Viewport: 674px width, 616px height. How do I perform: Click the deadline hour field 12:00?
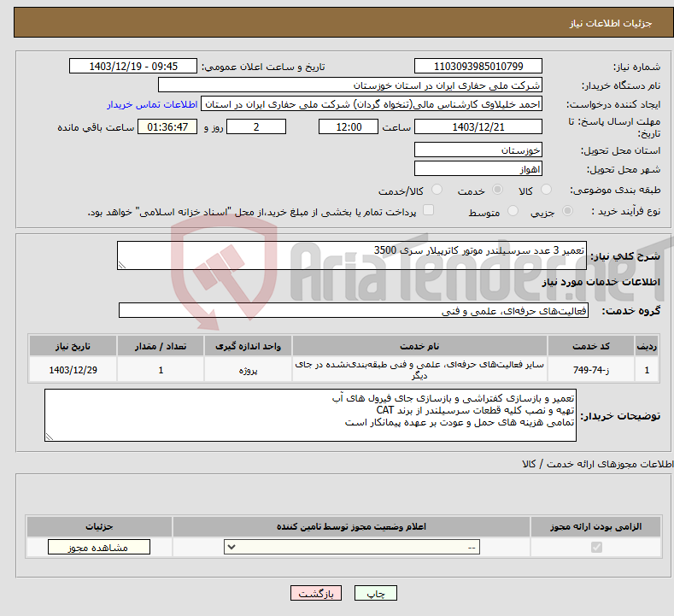pyautogui.click(x=349, y=126)
